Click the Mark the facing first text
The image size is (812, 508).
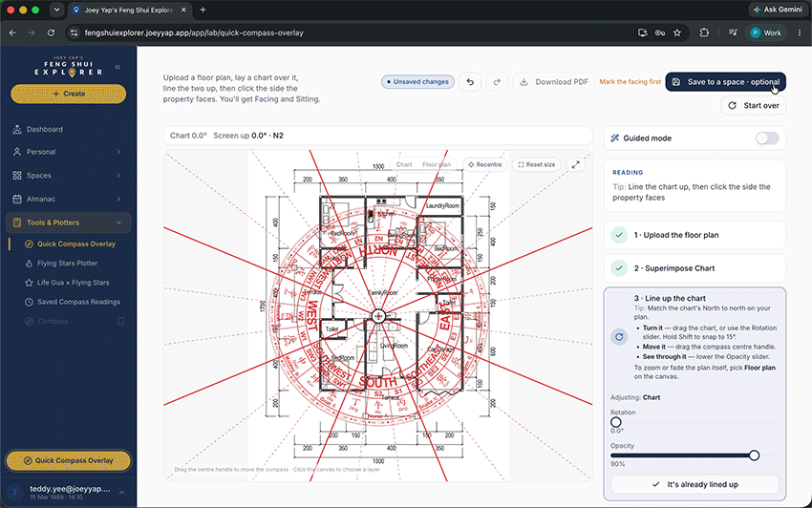click(630, 82)
